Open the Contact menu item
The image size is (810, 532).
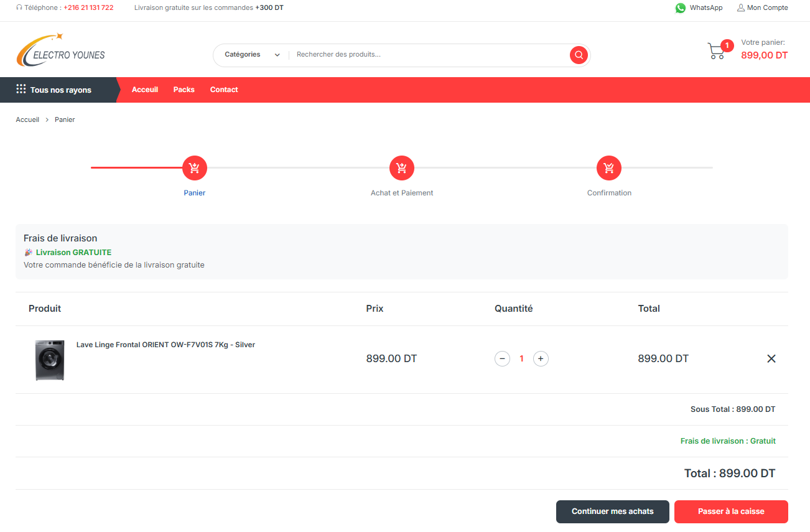(224, 90)
